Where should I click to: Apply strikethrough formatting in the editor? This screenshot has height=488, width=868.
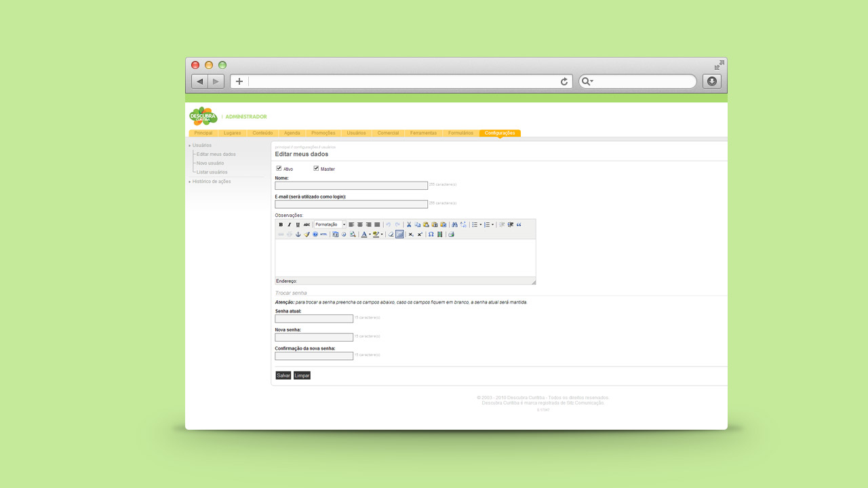click(x=307, y=224)
